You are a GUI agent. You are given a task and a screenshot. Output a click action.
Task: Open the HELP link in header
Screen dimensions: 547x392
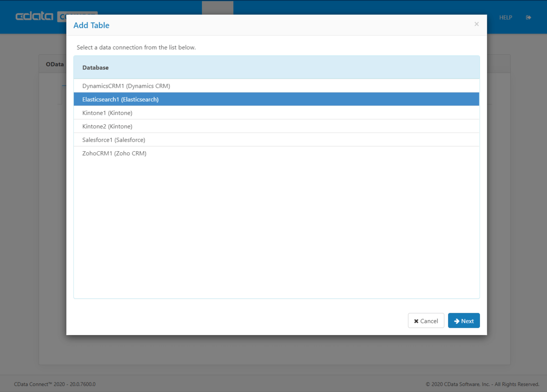[506, 17]
